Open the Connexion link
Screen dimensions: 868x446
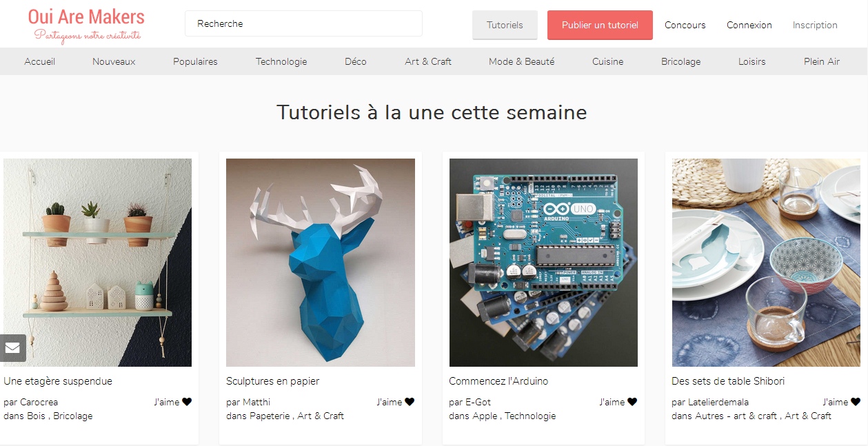(x=749, y=25)
